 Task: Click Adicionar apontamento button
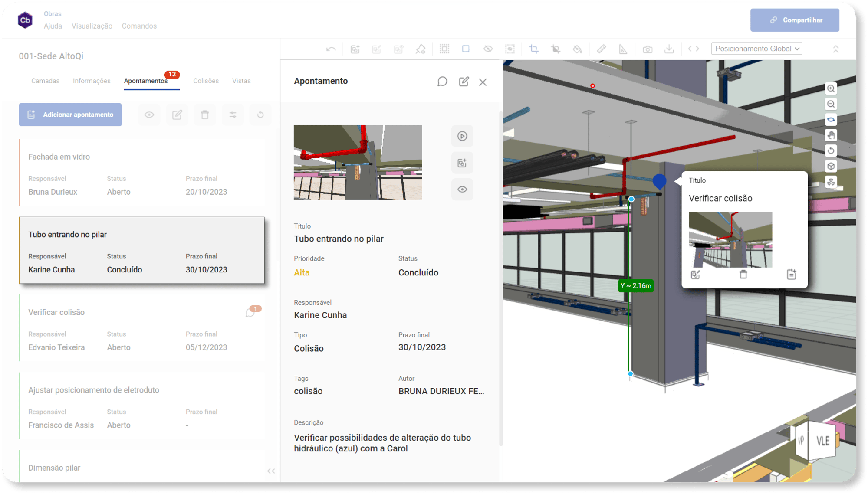tap(70, 115)
